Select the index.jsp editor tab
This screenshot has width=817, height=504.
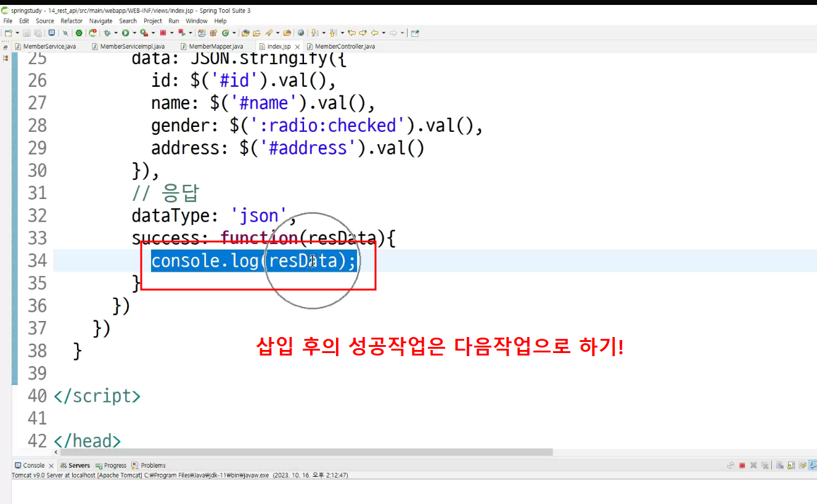(x=279, y=47)
